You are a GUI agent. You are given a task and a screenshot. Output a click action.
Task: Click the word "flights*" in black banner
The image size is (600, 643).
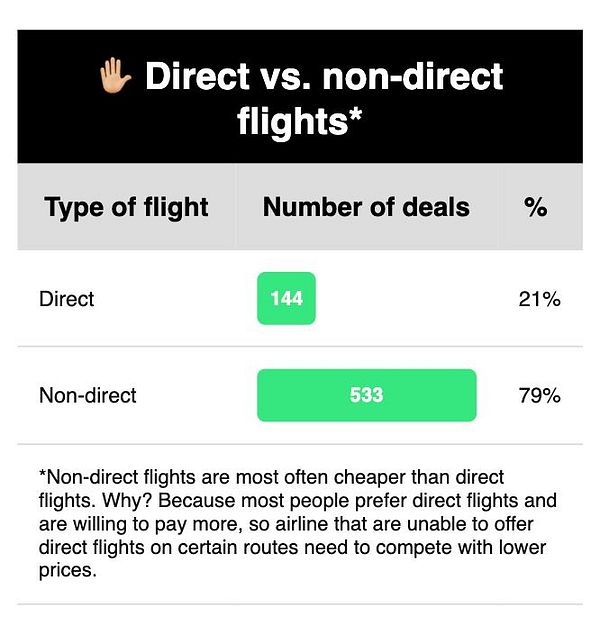(x=299, y=122)
